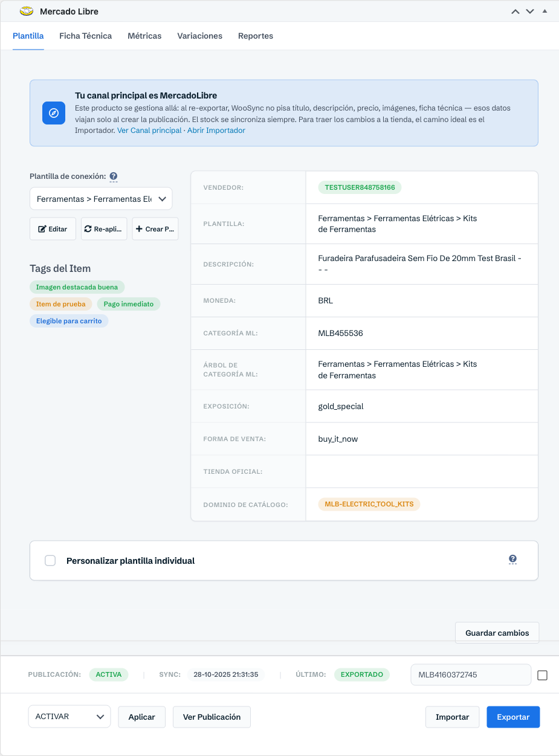Screen dimensions: 559x756
Task: Follow the Ver Canal principal link
Action: click(149, 131)
